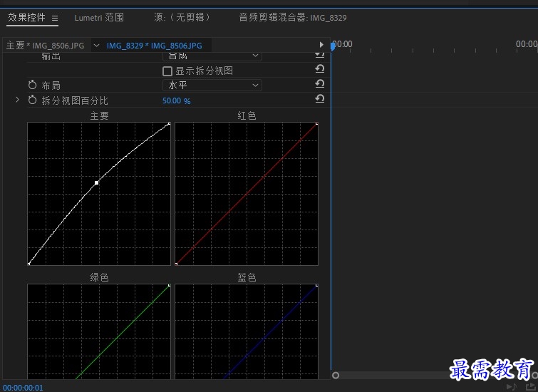Click the 主要 curve label
The width and height of the screenshot is (538, 392).
[99, 115]
